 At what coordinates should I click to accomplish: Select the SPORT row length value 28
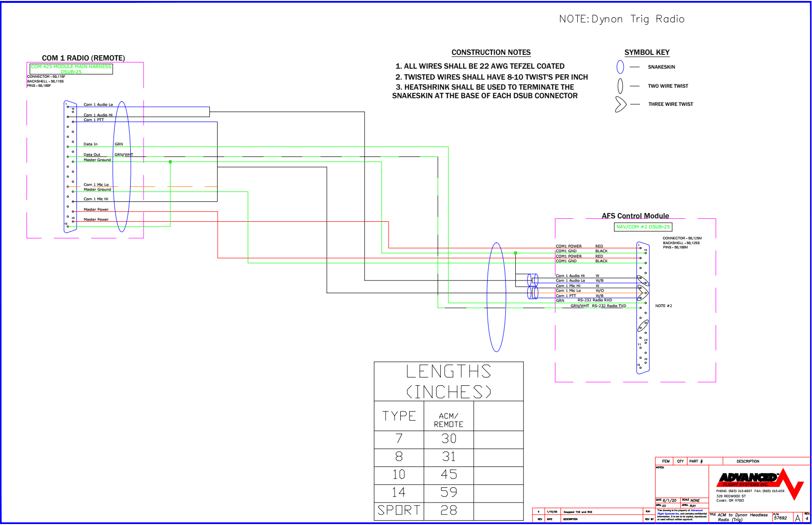point(448,510)
